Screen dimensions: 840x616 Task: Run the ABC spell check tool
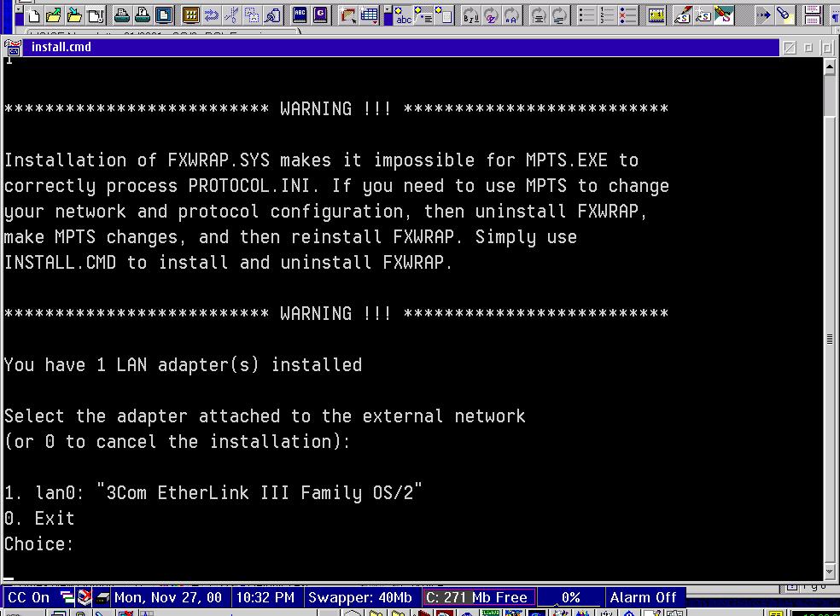(300, 15)
